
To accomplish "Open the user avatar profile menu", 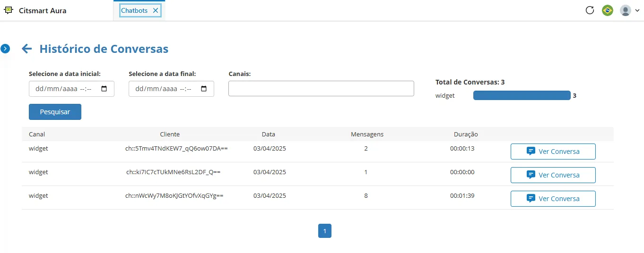I will pos(626,10).
